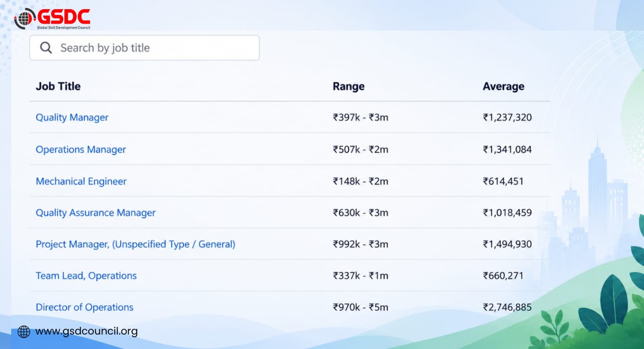Click range value ₹507k - ₹2m

point(360,149)
